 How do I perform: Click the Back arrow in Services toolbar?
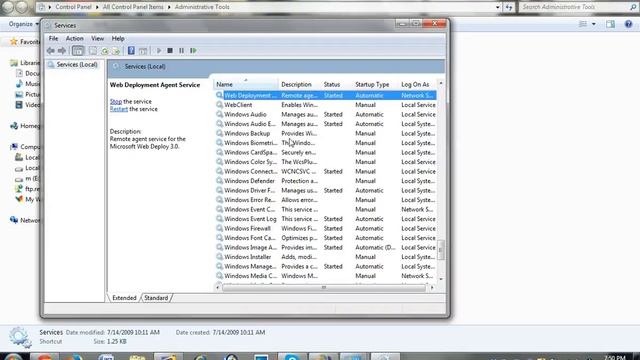point(51,51)
